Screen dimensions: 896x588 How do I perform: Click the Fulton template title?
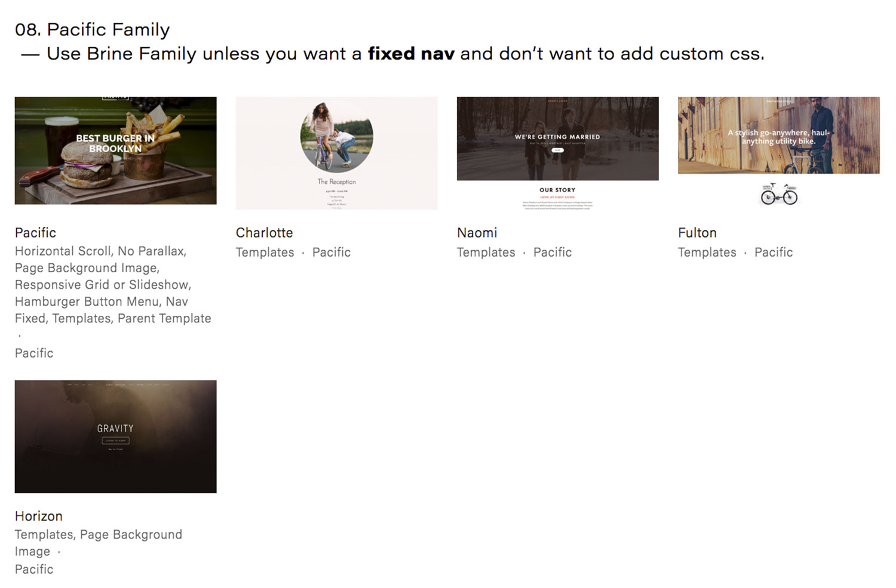(x=697, y=233)
